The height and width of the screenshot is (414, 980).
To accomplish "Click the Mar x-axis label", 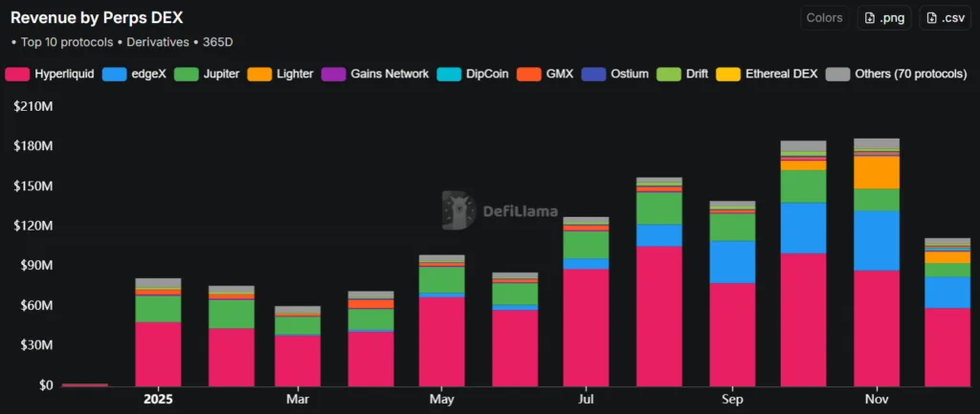I will [297, 400].
